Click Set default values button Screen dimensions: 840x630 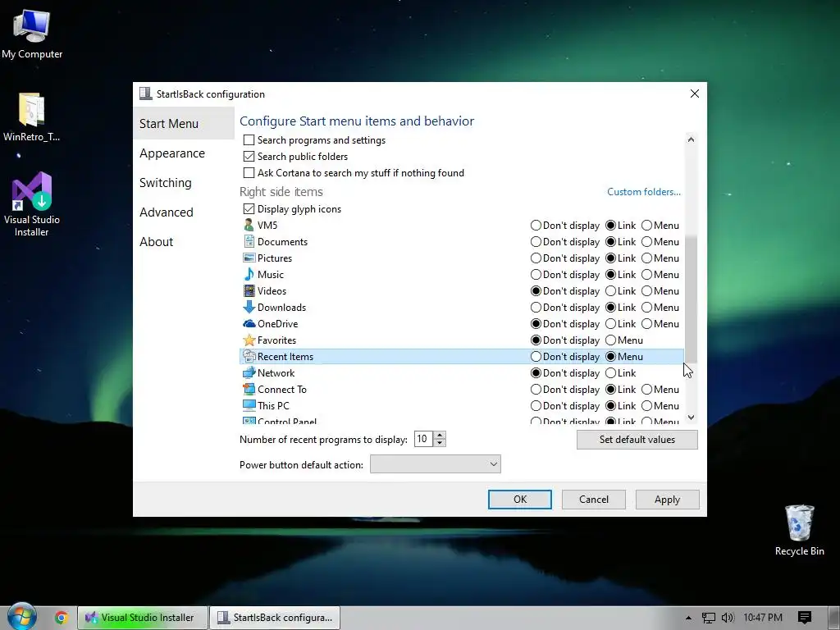[x=637, y=440]
